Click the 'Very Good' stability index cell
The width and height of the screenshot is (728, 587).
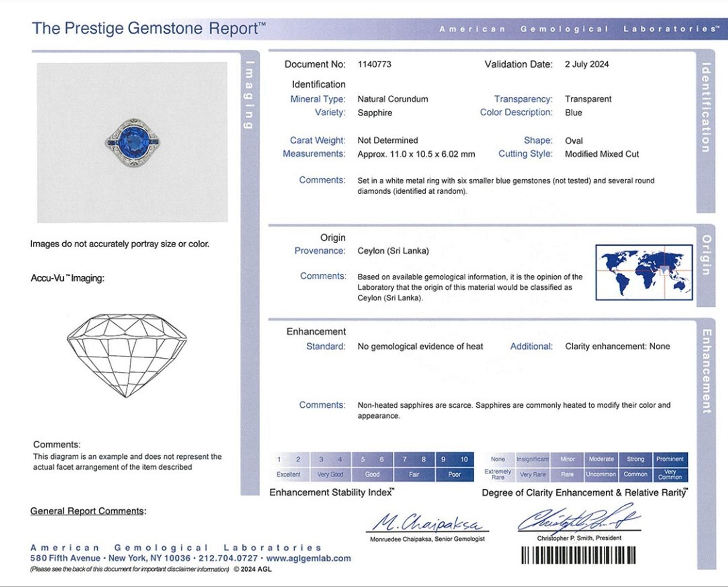(x=331, y=474)
